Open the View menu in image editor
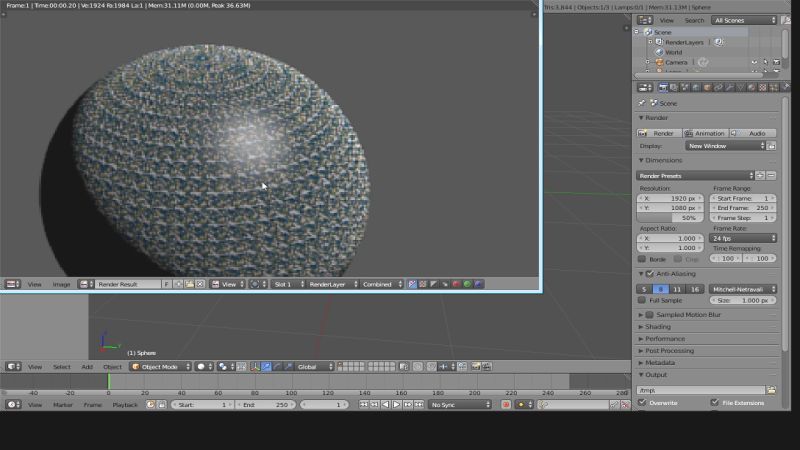 pyautogui.click(x=35, y=284)
